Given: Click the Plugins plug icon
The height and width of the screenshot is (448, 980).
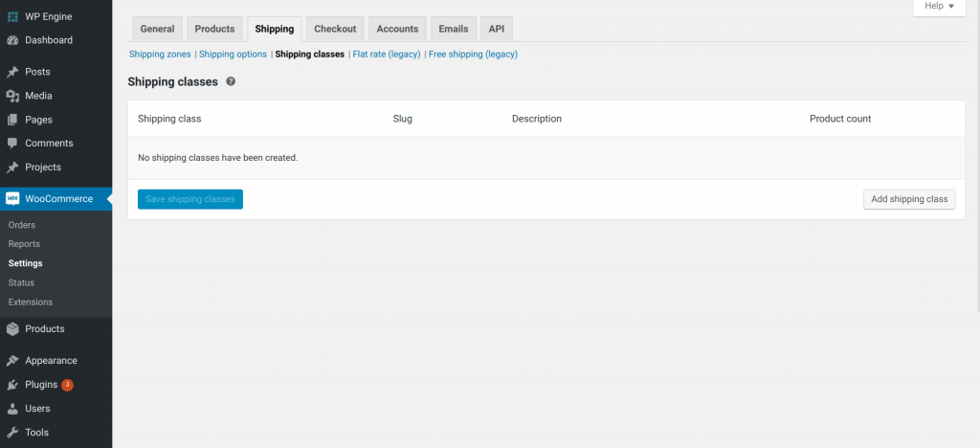Looking at the screenshot, I should point(12,385).
